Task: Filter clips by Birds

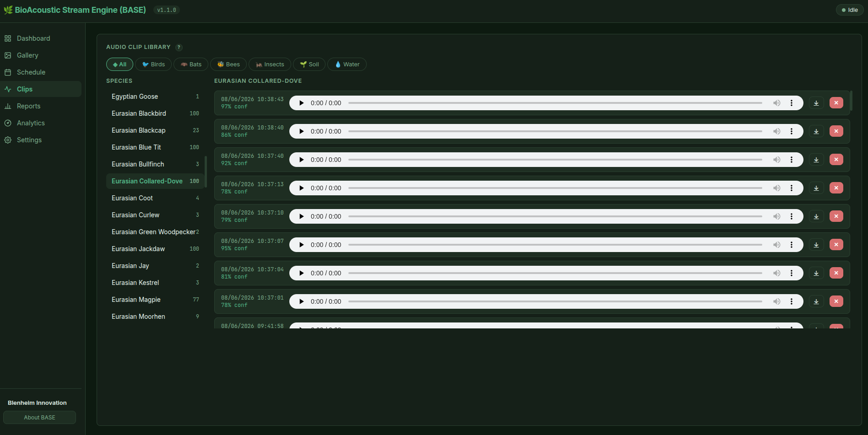Action: pos(153,64)
